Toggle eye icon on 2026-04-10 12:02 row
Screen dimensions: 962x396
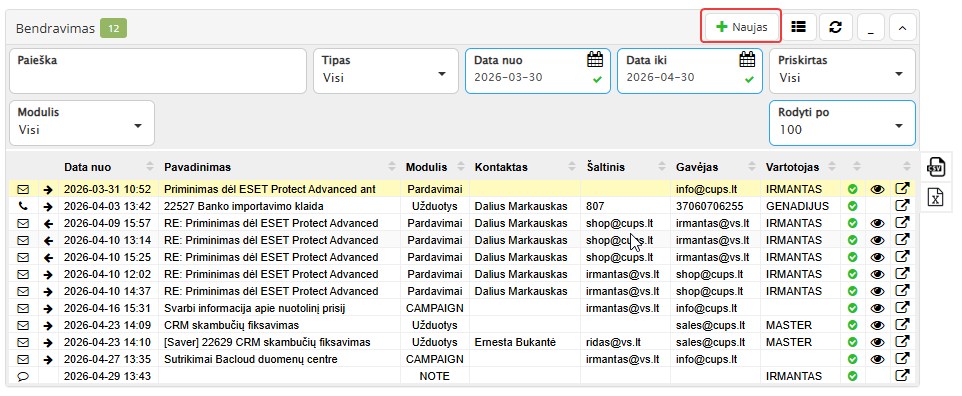877,274
